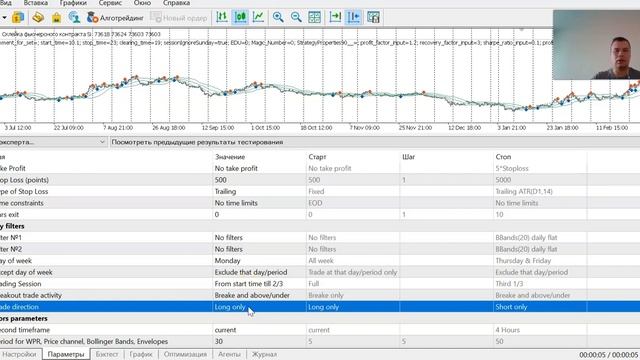Select the EOD start cell
The width and height of the screenshot is (640, 360).
(353, 203)
